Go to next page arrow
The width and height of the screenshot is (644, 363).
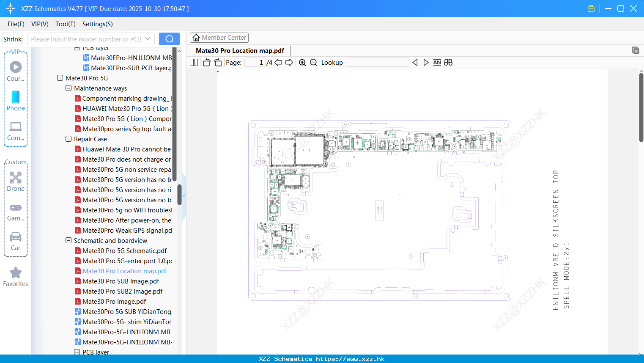click(289, 62)
